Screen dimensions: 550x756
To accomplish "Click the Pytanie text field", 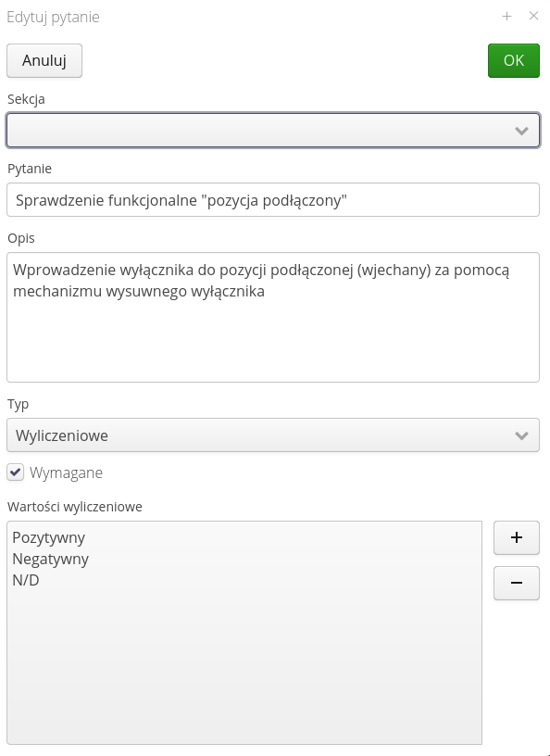I will tap(273, 199).
